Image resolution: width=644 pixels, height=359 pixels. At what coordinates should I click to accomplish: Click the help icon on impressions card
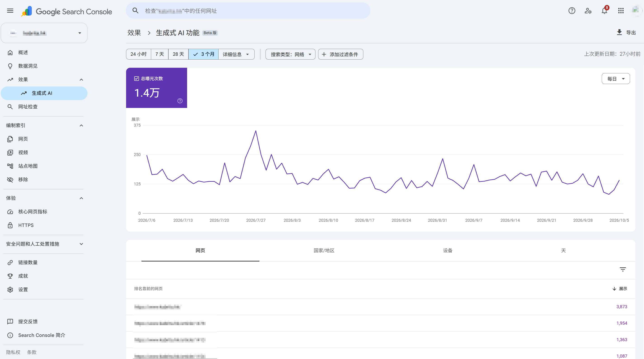tap(180, 101)
